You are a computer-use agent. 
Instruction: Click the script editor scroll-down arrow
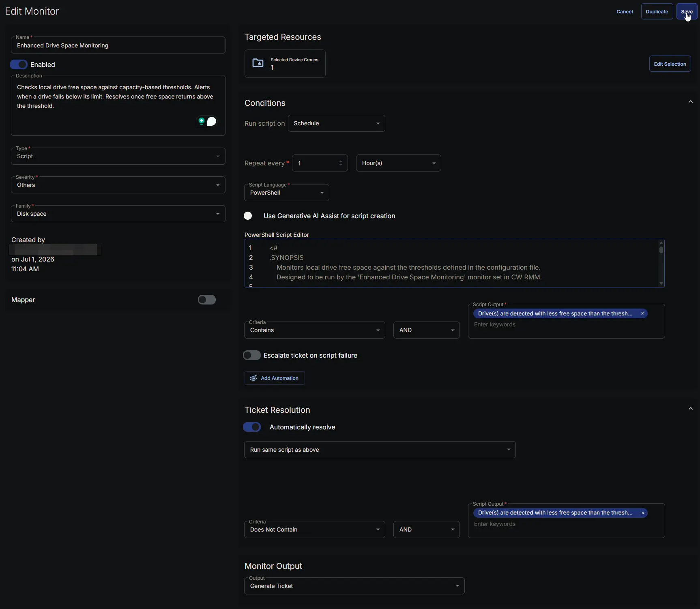point(661,283)
